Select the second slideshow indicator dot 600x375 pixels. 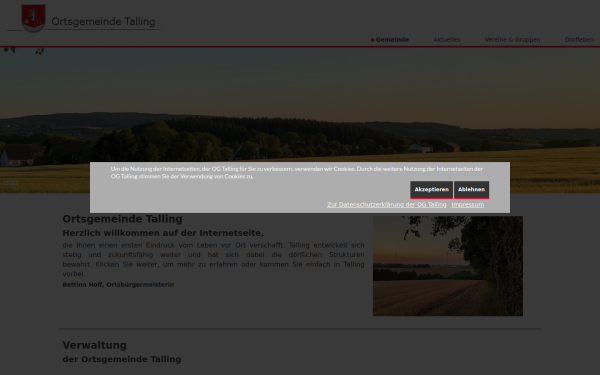point(11,183)
